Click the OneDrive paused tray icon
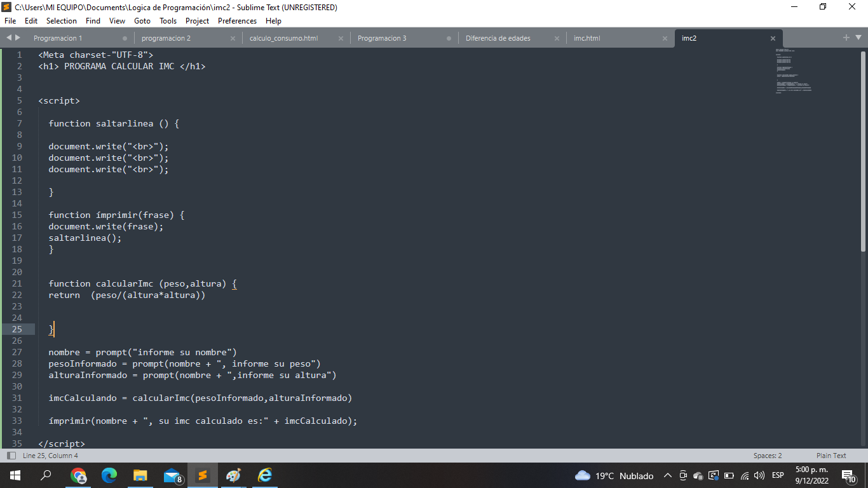 (698, 475)
